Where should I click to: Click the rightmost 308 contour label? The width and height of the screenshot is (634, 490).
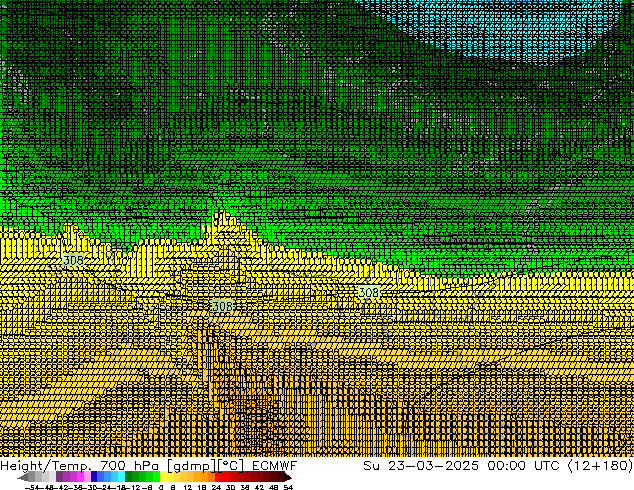click(x=368, y=292)
